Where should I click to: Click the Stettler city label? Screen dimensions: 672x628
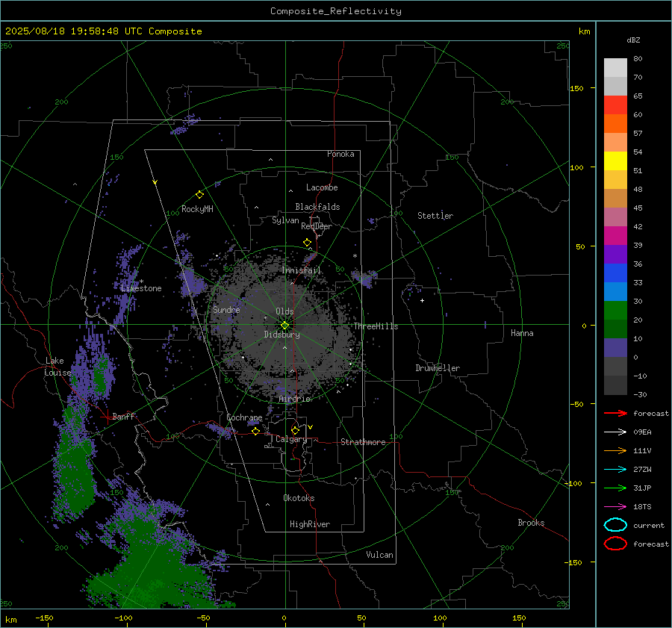click(x=435, y=216)
